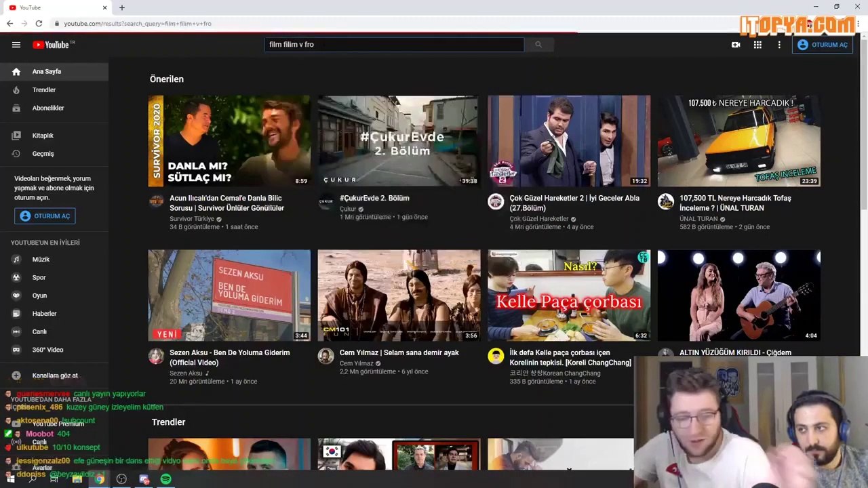Viewport: 868px width, 488px height.
Task: Open the Tofaş İnceleme thumbnail
Action: click(739, 141)
